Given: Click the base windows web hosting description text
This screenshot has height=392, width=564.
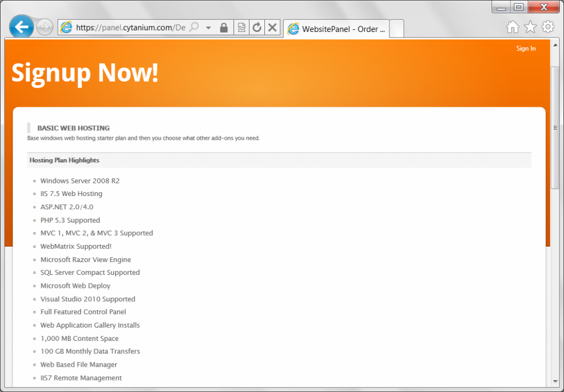Looking at the screenshot, I should 144,138.
